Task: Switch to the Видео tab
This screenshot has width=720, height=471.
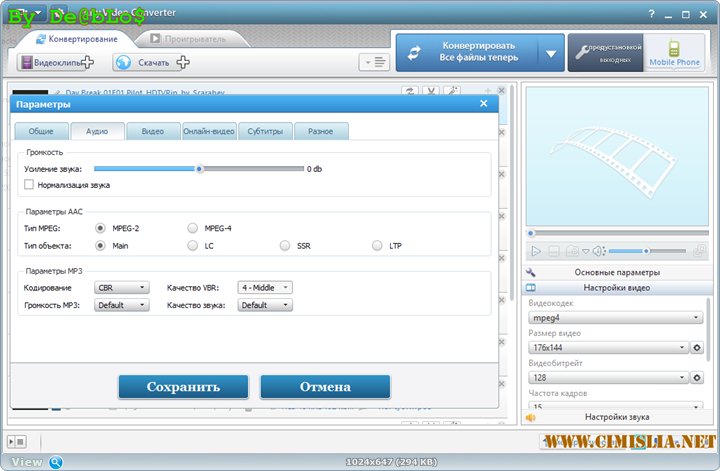Action: [153, 131]
